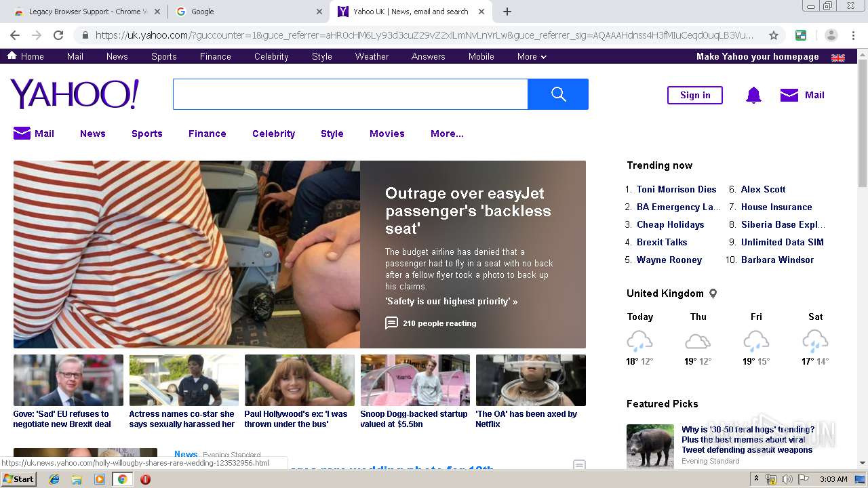Open the Unlimited Data SIM trending link
Viewport: 868px width, 488px height.
tap(782, 242)
